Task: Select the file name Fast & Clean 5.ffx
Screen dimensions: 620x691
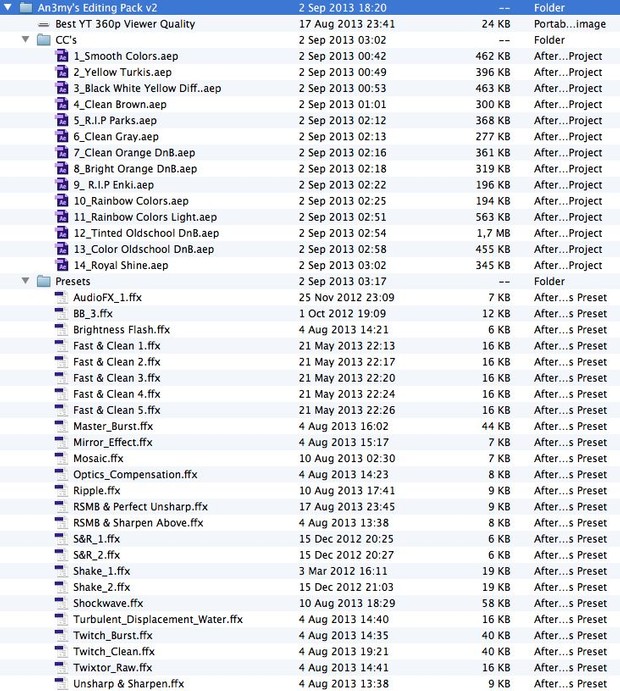Action: [117, 410]
